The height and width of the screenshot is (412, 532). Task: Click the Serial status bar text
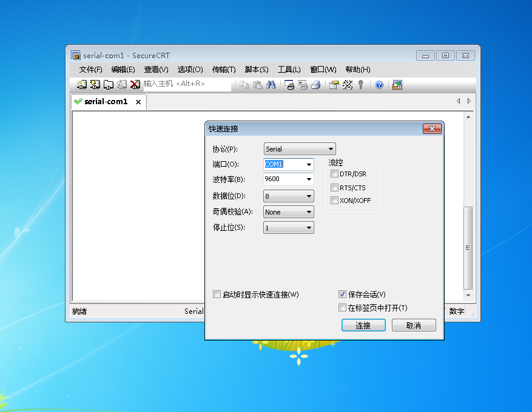tap(194, 311)
